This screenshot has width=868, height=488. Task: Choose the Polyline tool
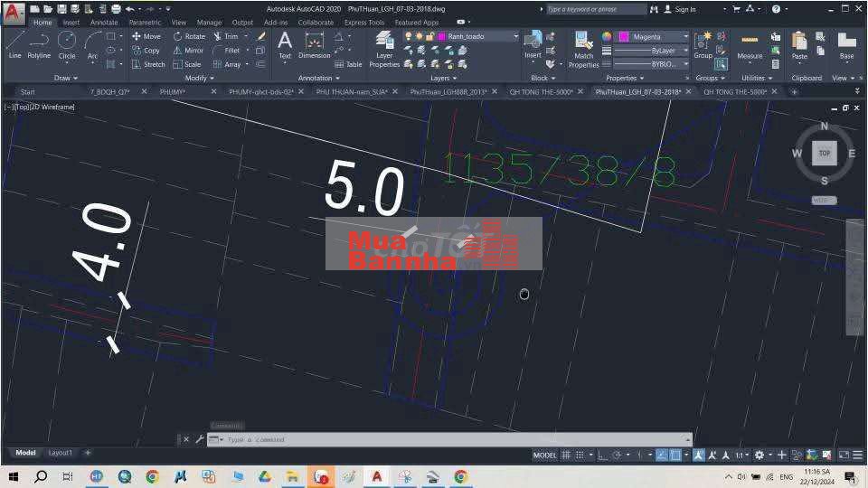click(x=39, y=44)
